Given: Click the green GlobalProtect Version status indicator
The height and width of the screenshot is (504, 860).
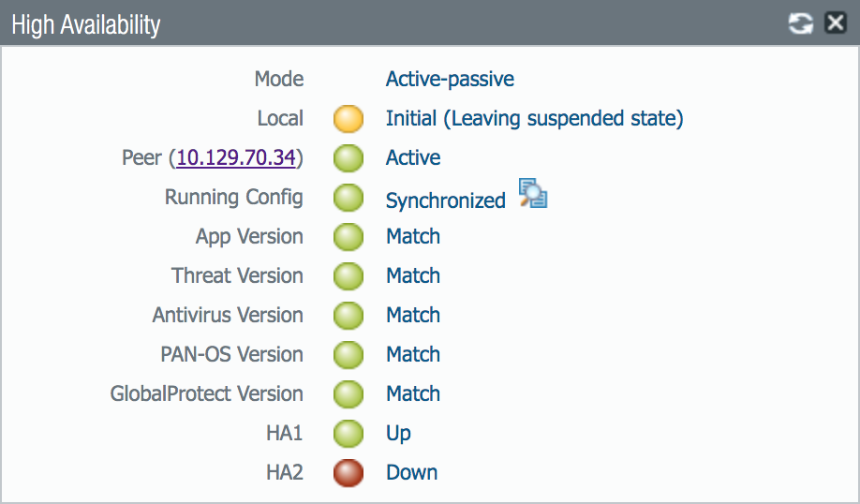Looking at the screenshot, I should (x=348, y=394).
